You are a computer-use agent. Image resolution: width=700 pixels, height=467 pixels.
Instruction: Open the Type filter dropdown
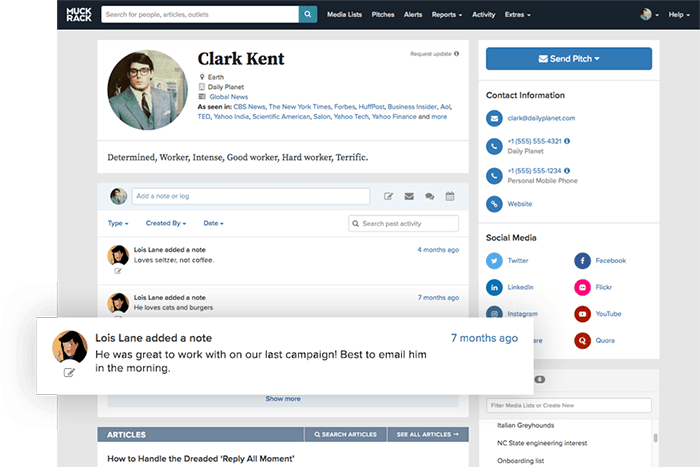pyautogui.click(x=118, y=223)
